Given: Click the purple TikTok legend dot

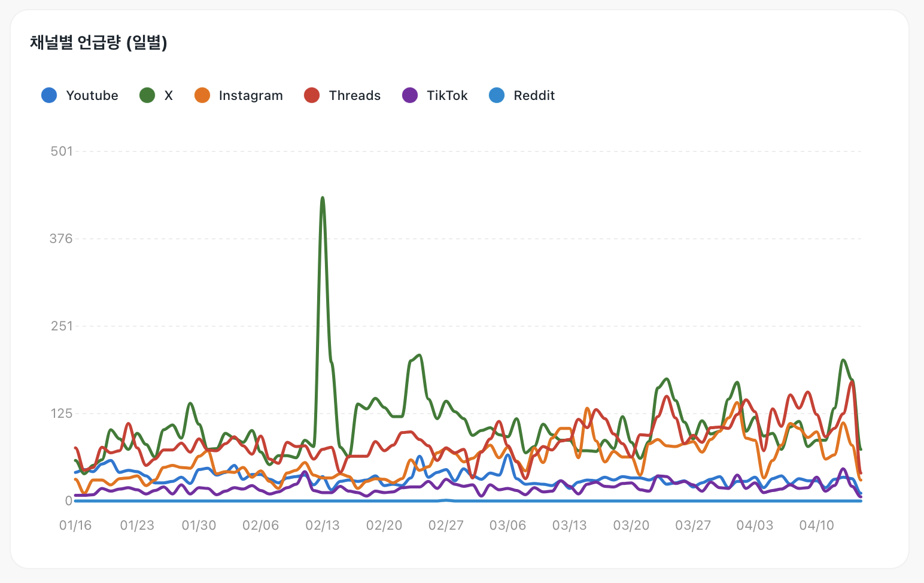Looking at the screenshot, I should (410, 95).
